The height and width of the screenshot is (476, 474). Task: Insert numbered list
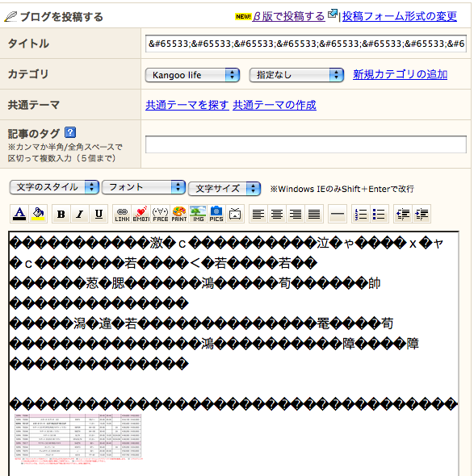click(x=361, y=214)
